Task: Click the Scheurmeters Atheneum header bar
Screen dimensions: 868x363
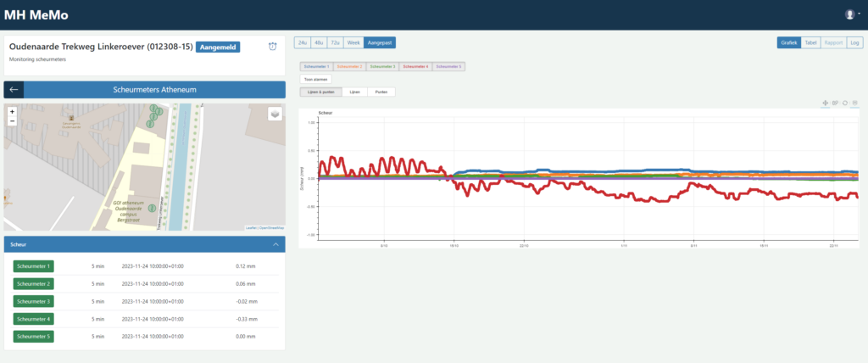Action: [154, 90]
